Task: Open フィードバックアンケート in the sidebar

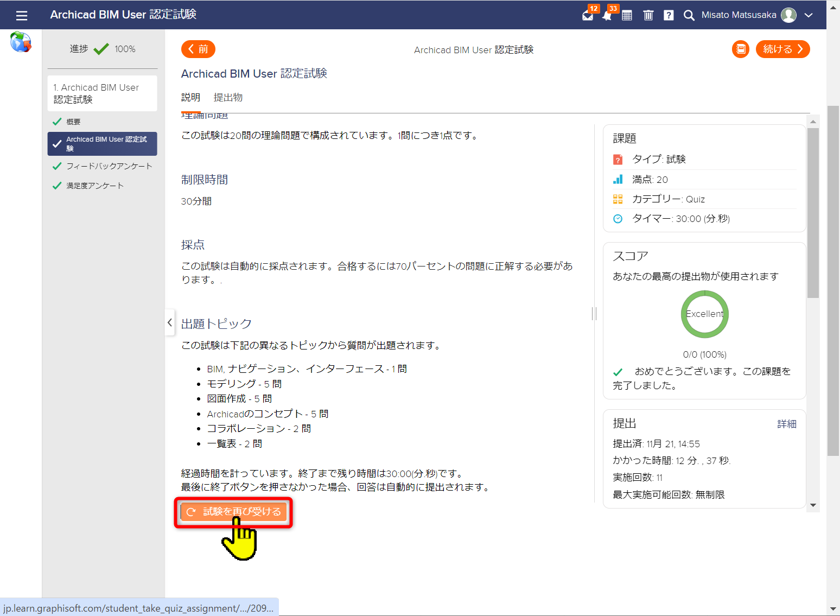Action: [103, 166]
